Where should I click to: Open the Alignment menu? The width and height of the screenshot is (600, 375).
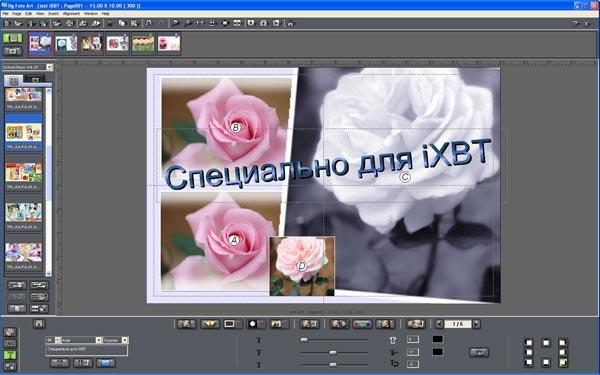pos(71,13)
